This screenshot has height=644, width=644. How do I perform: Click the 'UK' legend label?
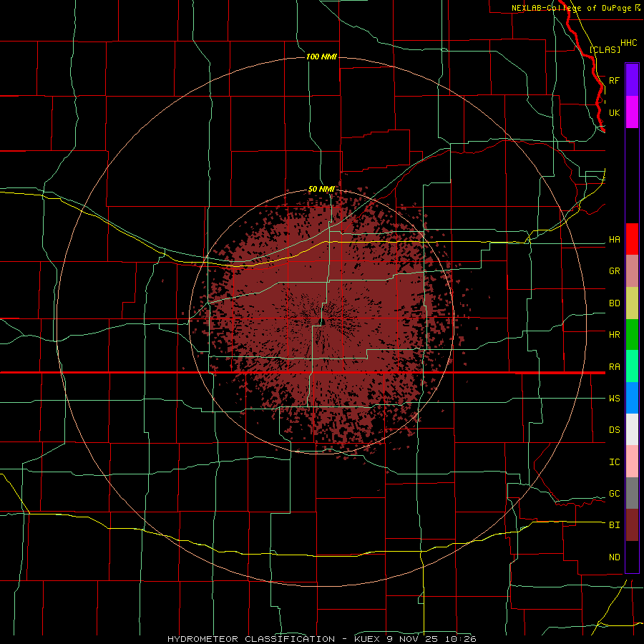tap(614, 112)
